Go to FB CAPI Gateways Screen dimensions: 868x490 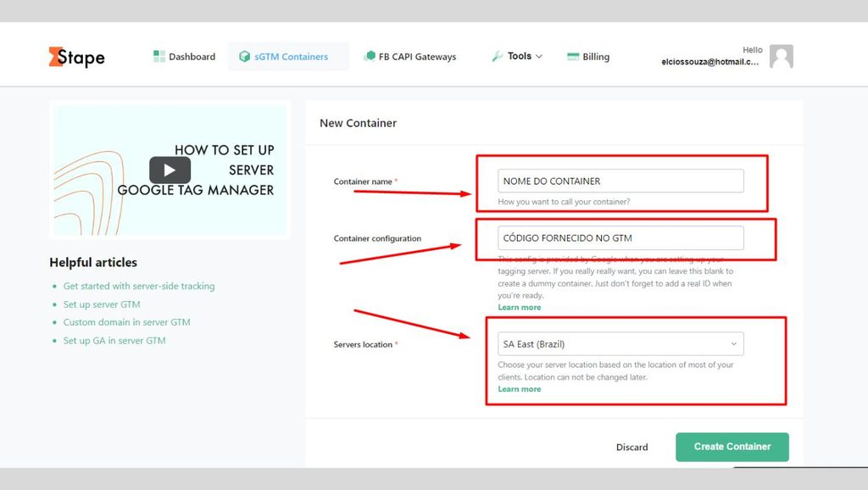409,57
